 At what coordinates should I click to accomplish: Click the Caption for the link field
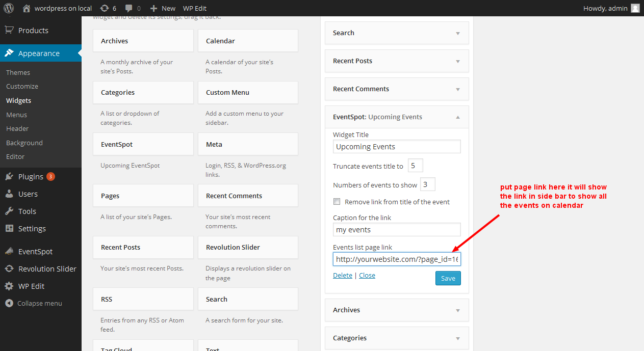tap(397, 230)
